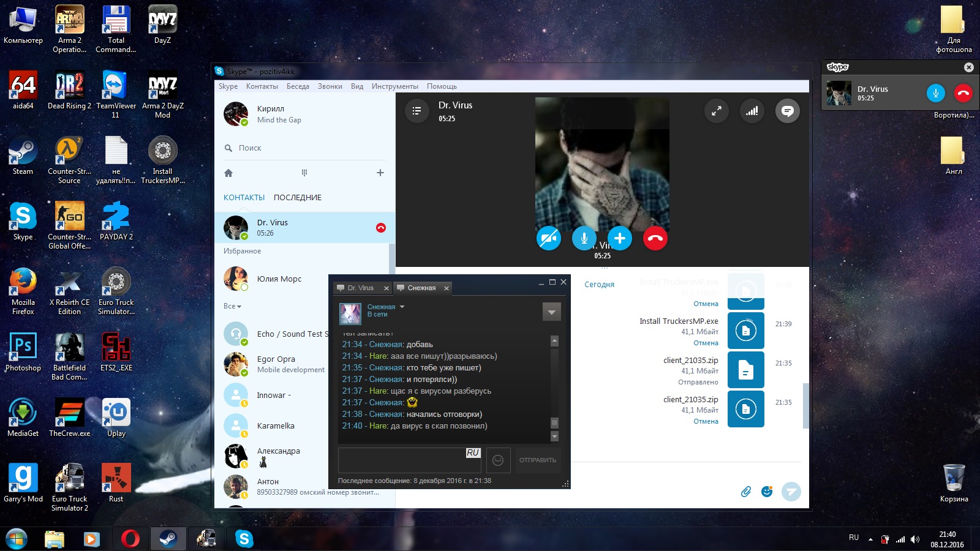980x551 pixels.
Task: Hang up from mini Skype call popup
Action: pos(963,93)
